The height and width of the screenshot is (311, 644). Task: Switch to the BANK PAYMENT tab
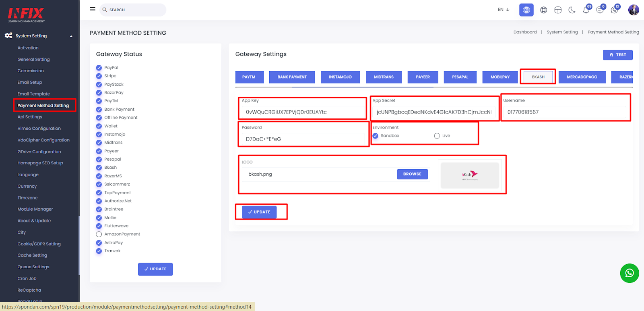click(x=292, y=77)
